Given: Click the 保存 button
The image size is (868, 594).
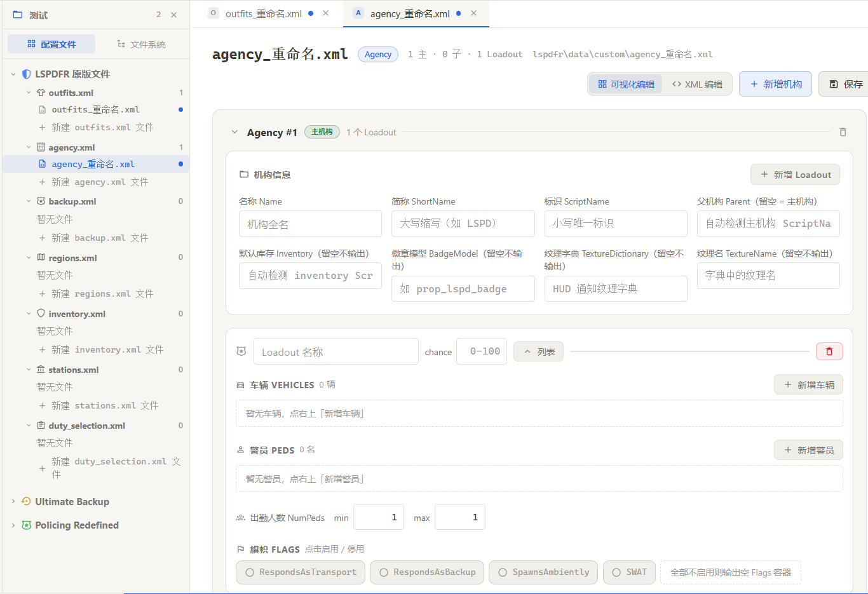Looking at the screenshot, I should click(x=845, y=84).
